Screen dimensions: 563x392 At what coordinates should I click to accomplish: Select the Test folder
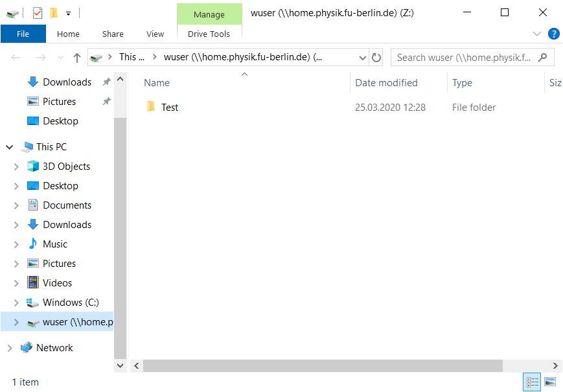170,108
